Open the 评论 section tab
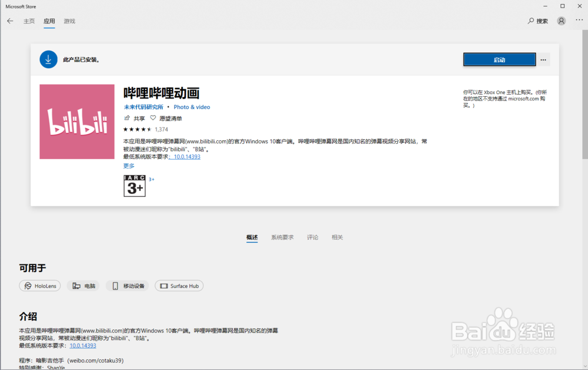Image resolution: width=588 pixels, height=370 pixels. [312, 237]
